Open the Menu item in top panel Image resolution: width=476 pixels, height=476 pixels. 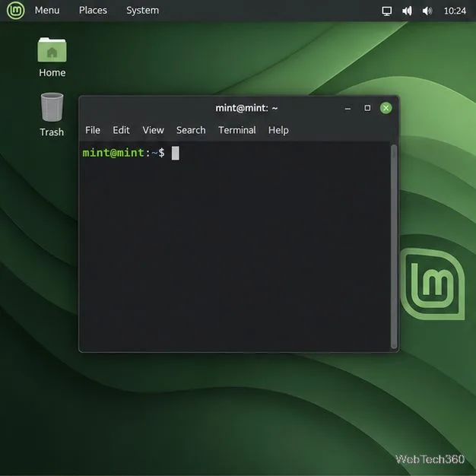point(47,11)
